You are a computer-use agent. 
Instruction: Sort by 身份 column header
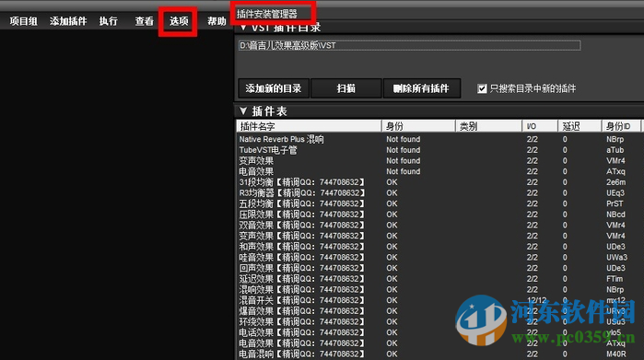(418, 126)
